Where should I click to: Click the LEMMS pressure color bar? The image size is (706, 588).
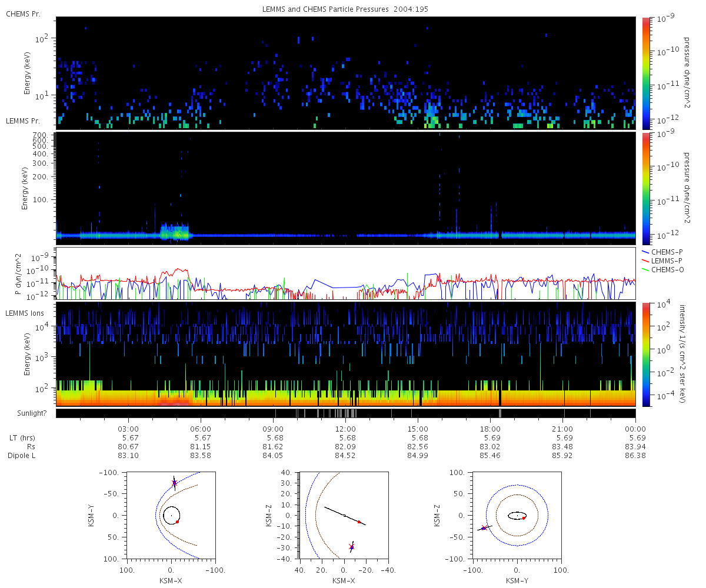click(645, 189)
